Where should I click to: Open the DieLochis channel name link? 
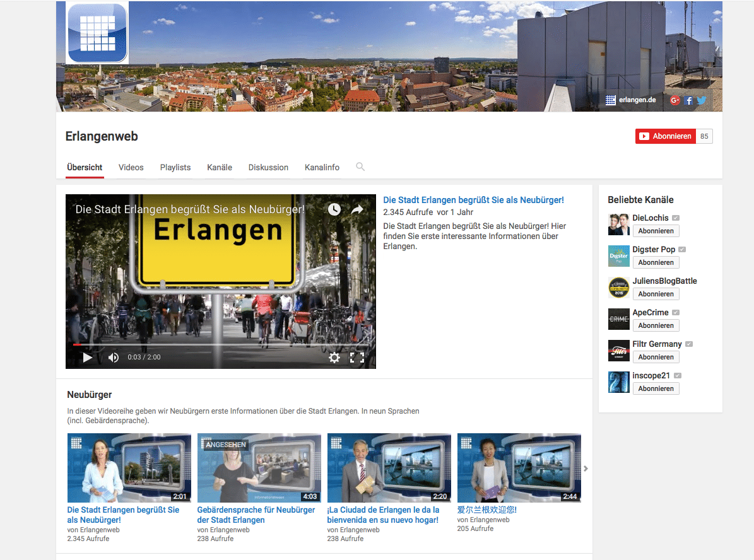pyautogui.click(x=650, y=218)
